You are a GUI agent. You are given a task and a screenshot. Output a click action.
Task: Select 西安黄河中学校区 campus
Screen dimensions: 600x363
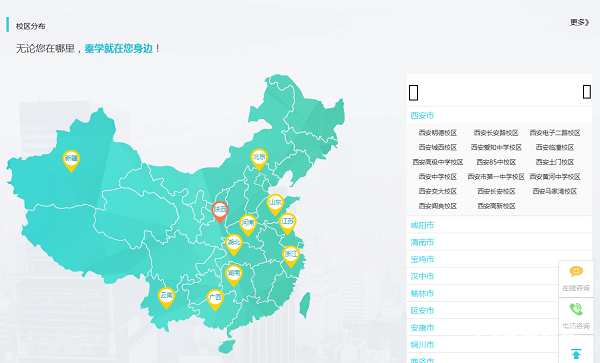tap(554, 177)
